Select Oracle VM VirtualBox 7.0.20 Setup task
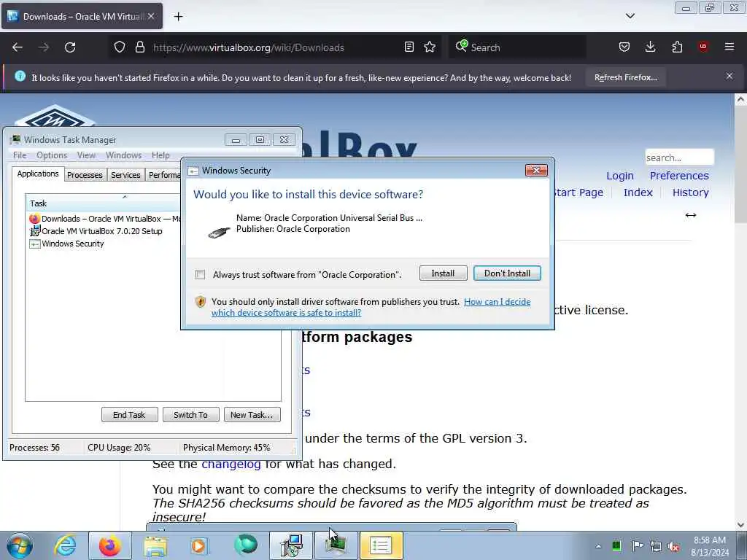 [96, 231]
